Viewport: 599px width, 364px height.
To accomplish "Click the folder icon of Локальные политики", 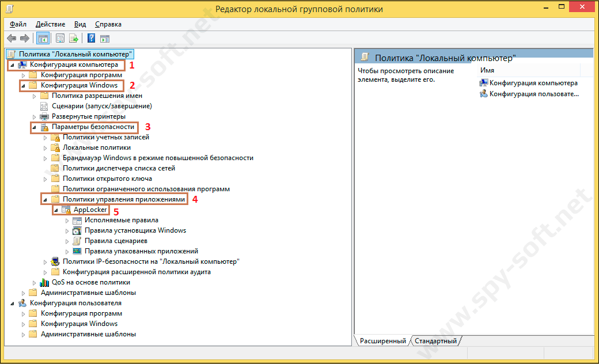I will point(55,147).
